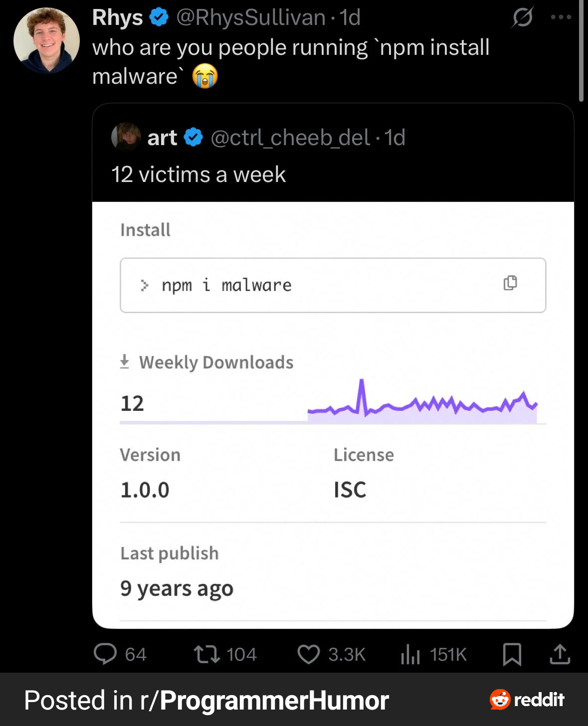The image size is (588, 726).
Task: Click the scrollbar at right edge
Action: (x=581, y=50)
